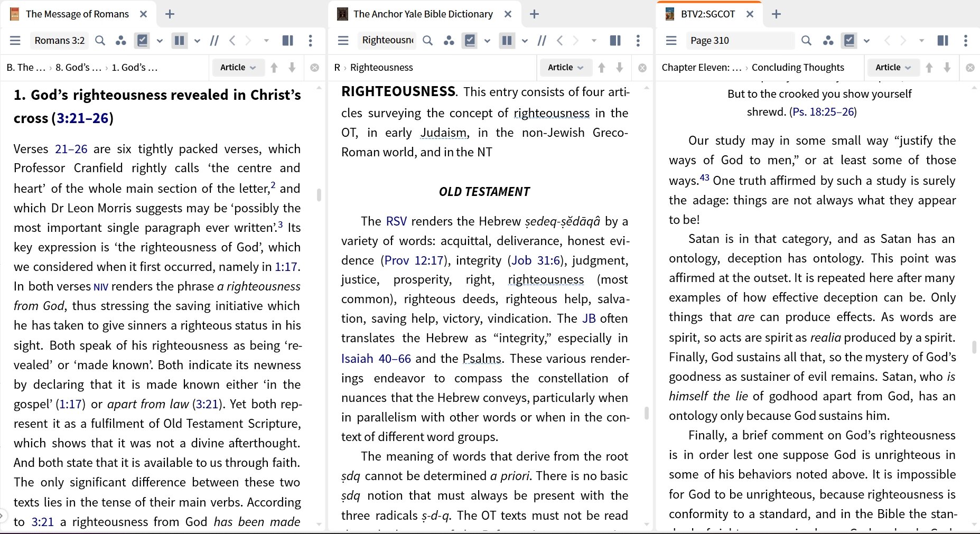Open the RSV abbreviation link
This screenshot has width=980, height=534.
pyautogui.click(x=396, y=221)
